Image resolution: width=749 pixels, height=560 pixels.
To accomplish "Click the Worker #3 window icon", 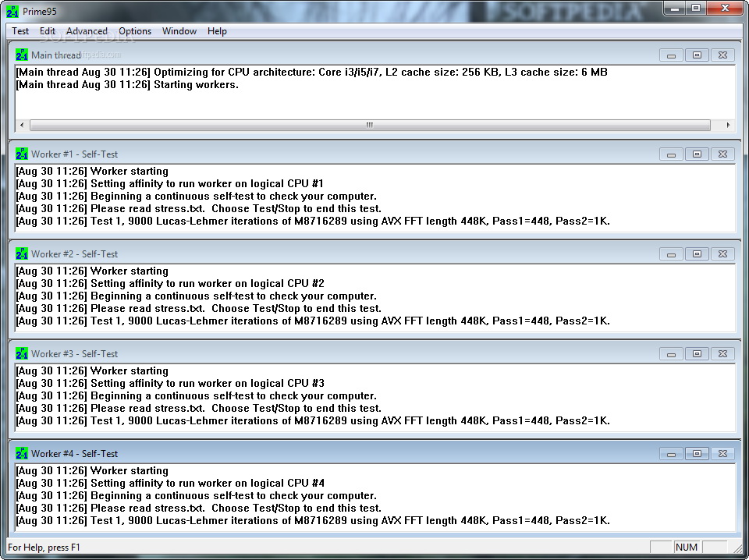I will 22,353.
